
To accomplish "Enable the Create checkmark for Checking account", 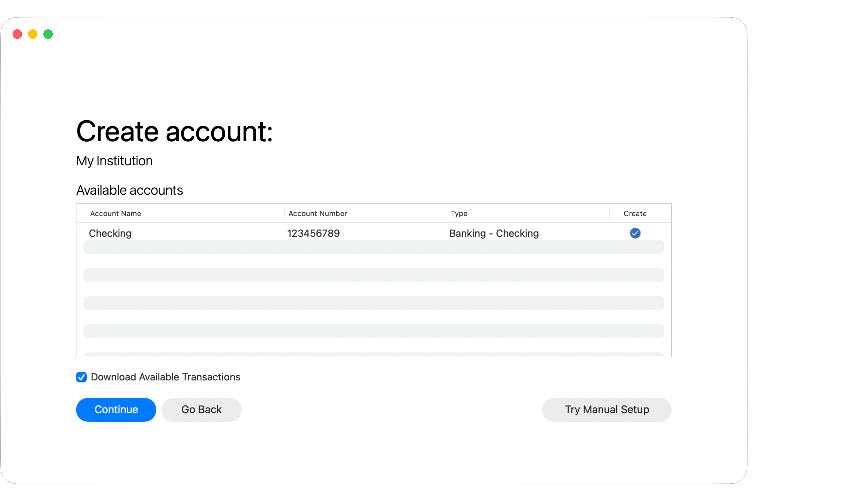I will (x=635, y=233).
